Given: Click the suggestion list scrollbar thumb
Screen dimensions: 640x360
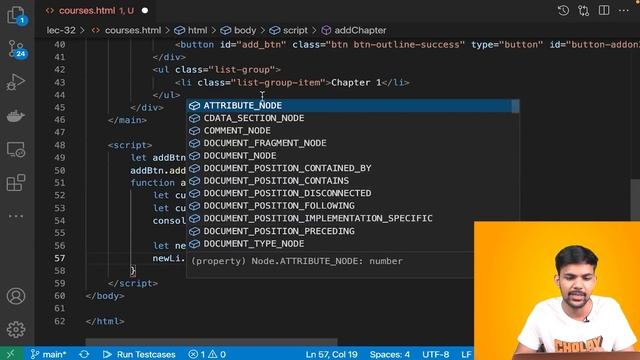Looking at the screenshot, I should coord(516,106).
